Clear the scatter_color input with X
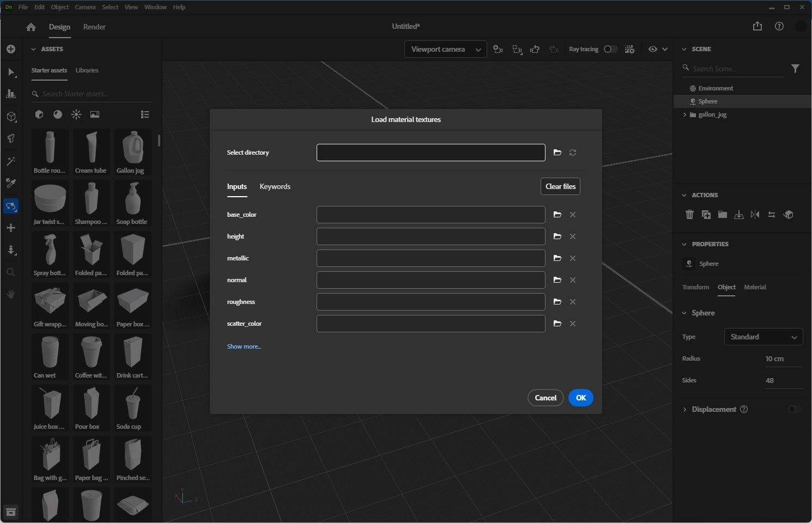This screenshot has height=523, width=812. tap(573, 324)
